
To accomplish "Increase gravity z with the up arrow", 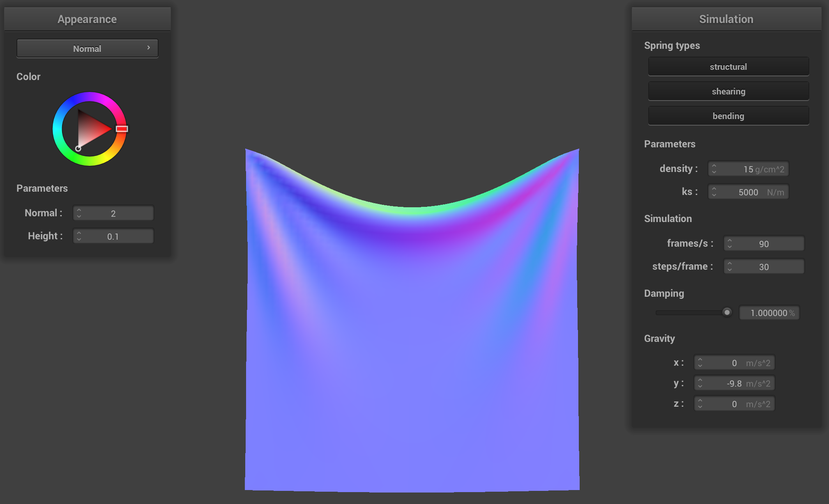I will [700, 401].
